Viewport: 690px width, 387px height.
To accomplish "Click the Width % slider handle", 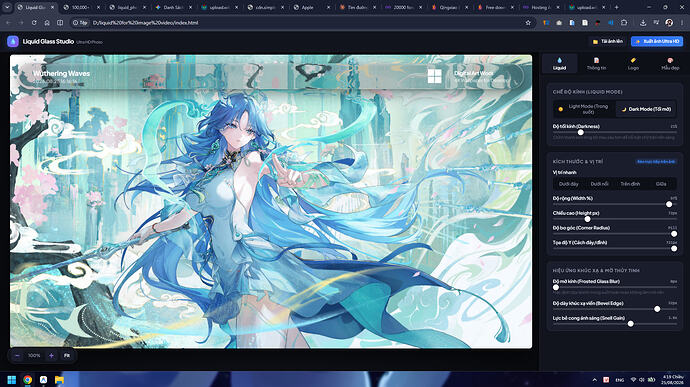I will click(x=669, y=204).
